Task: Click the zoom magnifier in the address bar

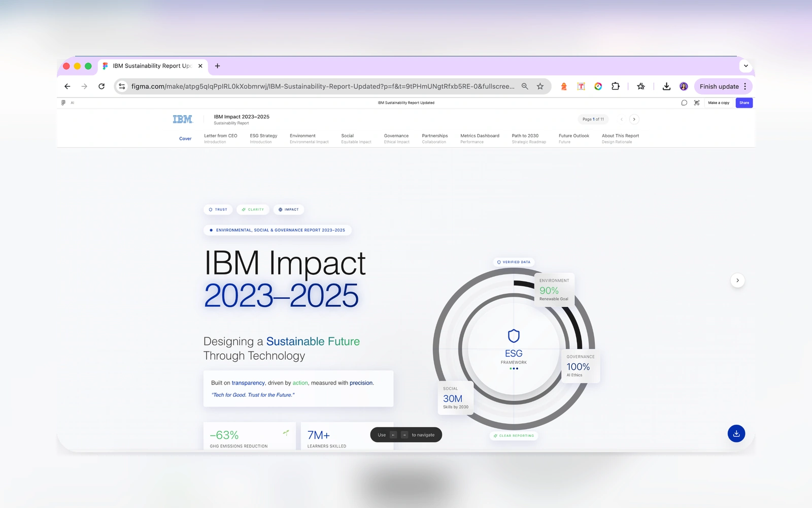Action: click(x=525, y=86)
